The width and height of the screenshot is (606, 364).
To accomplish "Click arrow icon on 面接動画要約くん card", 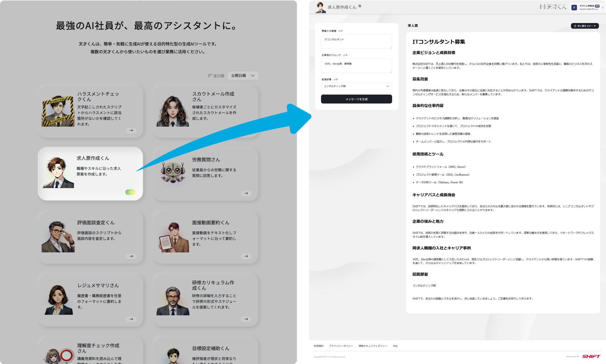I will pyautogui.click(x=246, y=256).
